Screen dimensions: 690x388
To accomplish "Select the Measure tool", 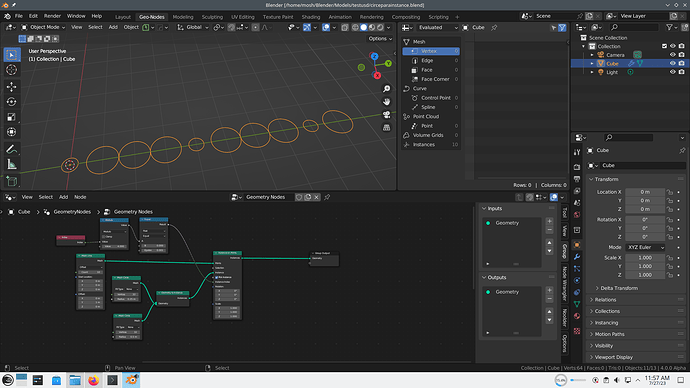I will click(x=11, y=165).
